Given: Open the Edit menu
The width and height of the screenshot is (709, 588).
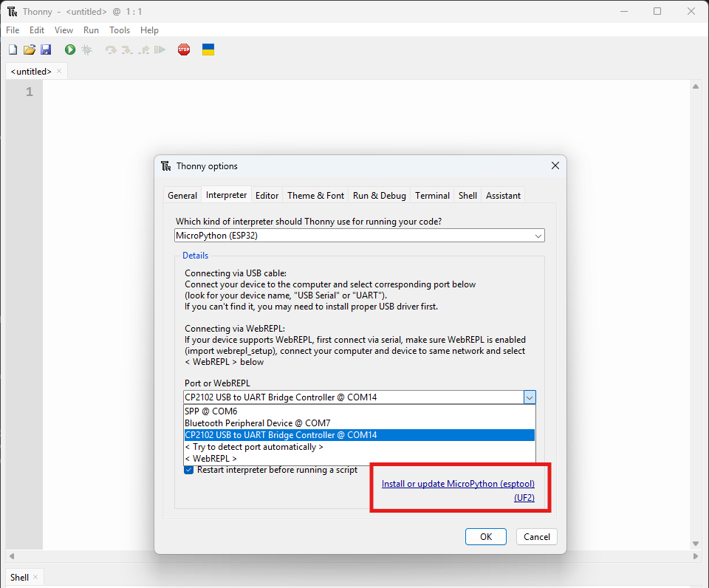Looking at the screenshot, I should click(x=37, y=30).
